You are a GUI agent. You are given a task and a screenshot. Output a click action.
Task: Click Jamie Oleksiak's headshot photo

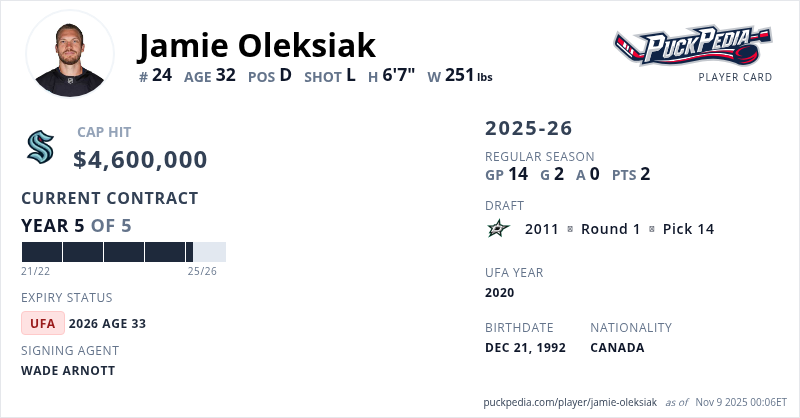point(70,54)
